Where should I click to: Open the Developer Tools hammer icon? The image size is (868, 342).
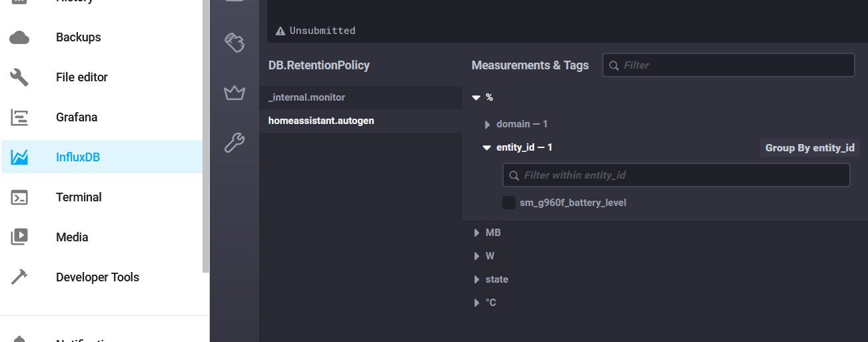[19, 277]
